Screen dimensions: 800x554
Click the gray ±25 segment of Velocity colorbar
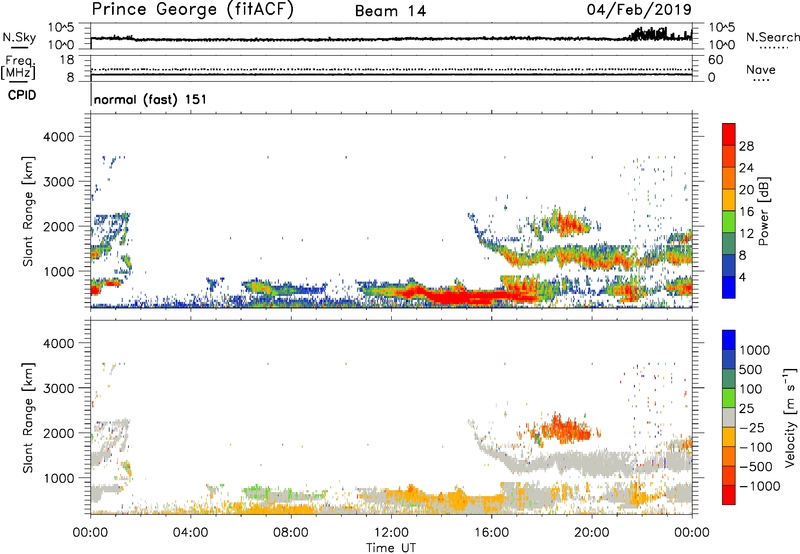[x=729, y=417]
